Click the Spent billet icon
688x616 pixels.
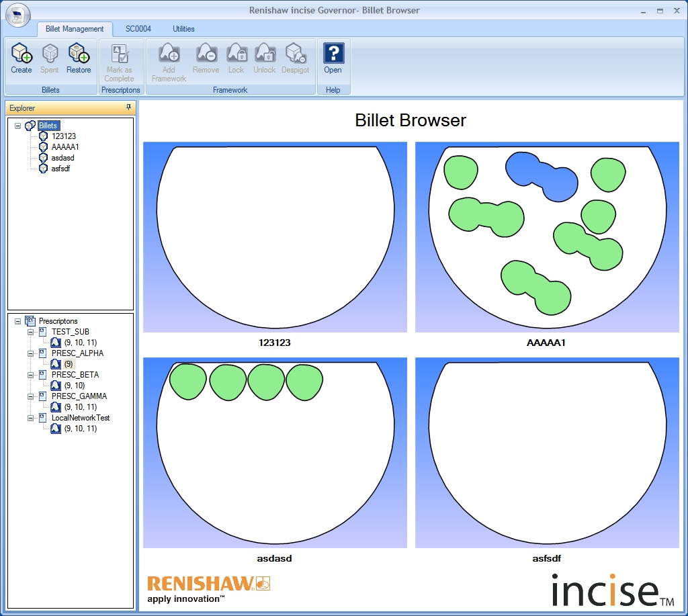(x=50, y=54)
